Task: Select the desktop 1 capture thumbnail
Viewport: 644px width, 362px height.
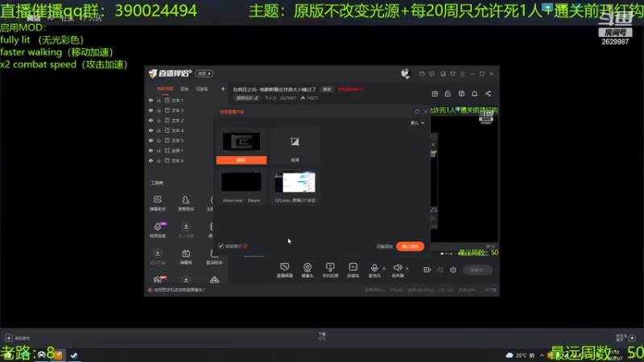Action: pos(242,146)
